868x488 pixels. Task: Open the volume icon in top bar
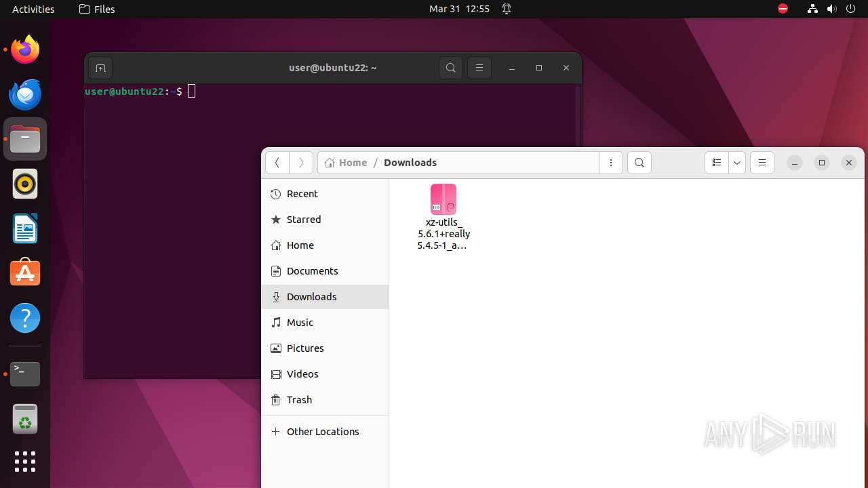pos(832,9)
